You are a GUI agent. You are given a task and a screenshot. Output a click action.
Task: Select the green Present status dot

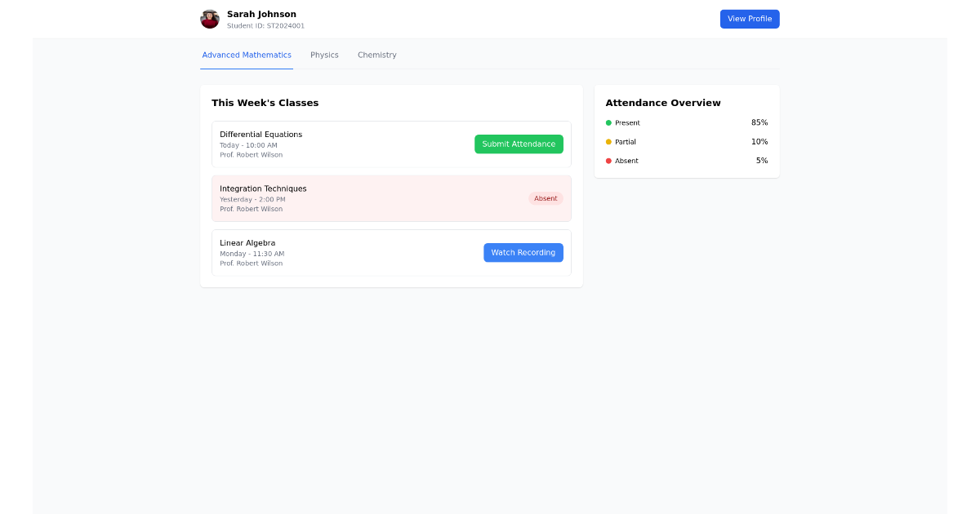click(x=608, y=122)
